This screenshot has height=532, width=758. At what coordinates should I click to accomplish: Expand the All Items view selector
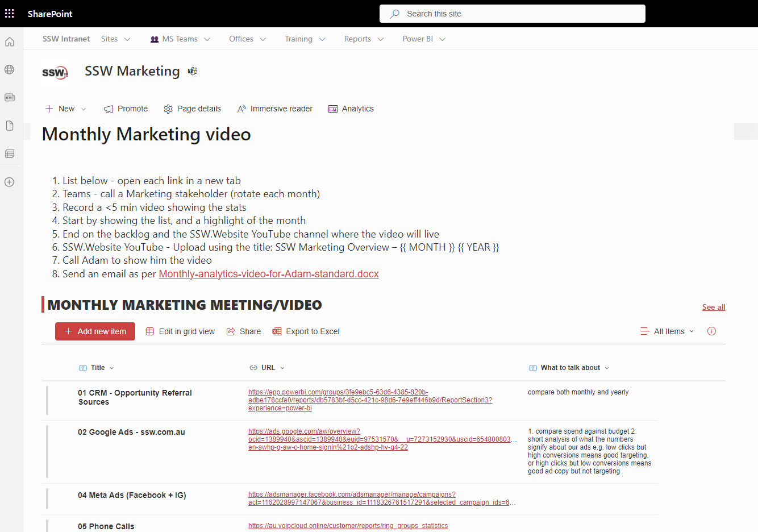667,331
